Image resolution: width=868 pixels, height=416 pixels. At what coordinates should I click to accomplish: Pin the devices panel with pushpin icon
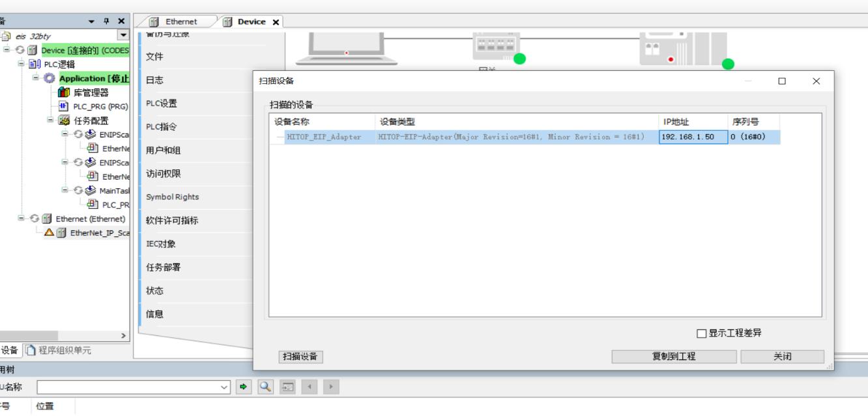tap(108, 21)
